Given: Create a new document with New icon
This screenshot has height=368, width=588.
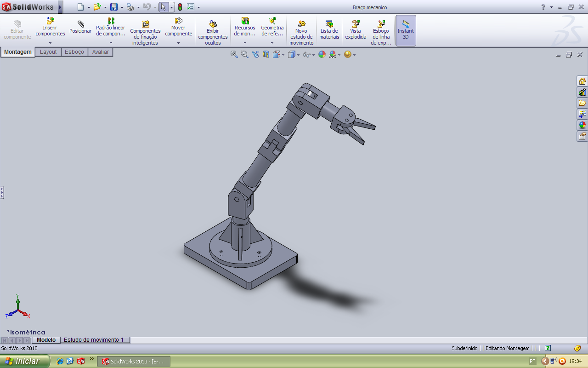Looking at the screenshot, I should point(80,7).
